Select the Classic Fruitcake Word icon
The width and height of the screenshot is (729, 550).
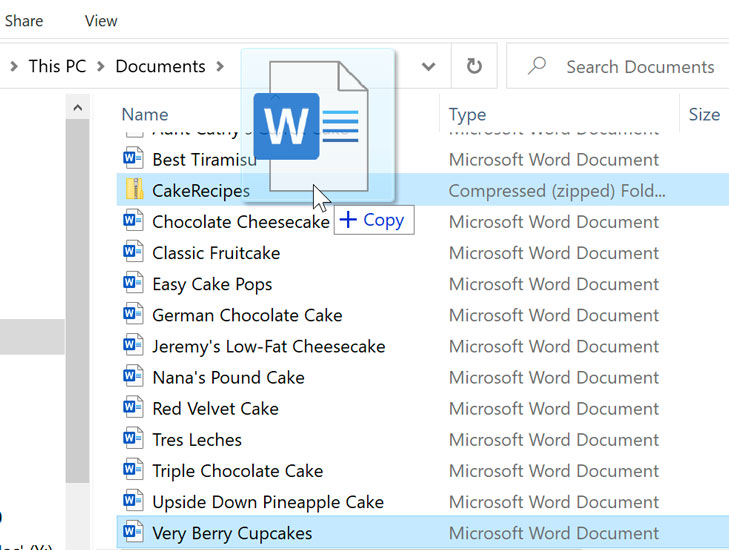point(133,252)
